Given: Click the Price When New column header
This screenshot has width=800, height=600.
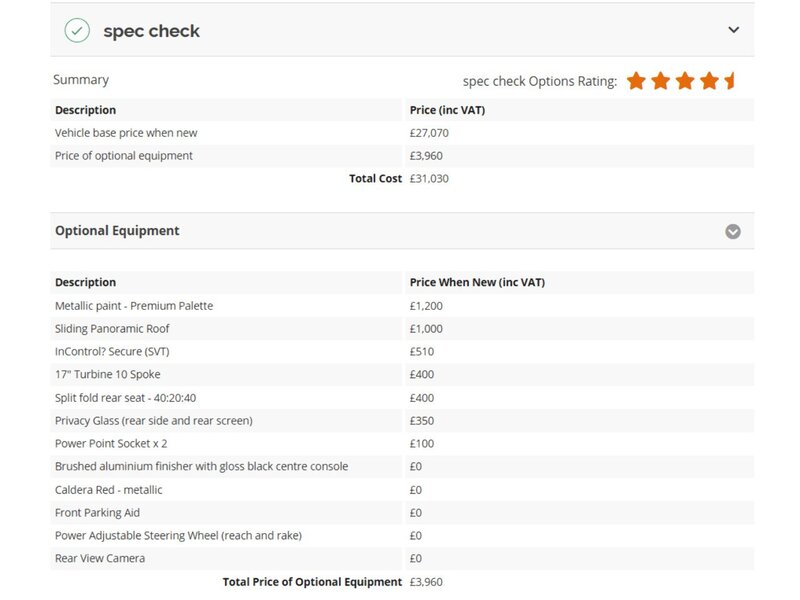Looking at the screenshot, I should tap(477, 283).
